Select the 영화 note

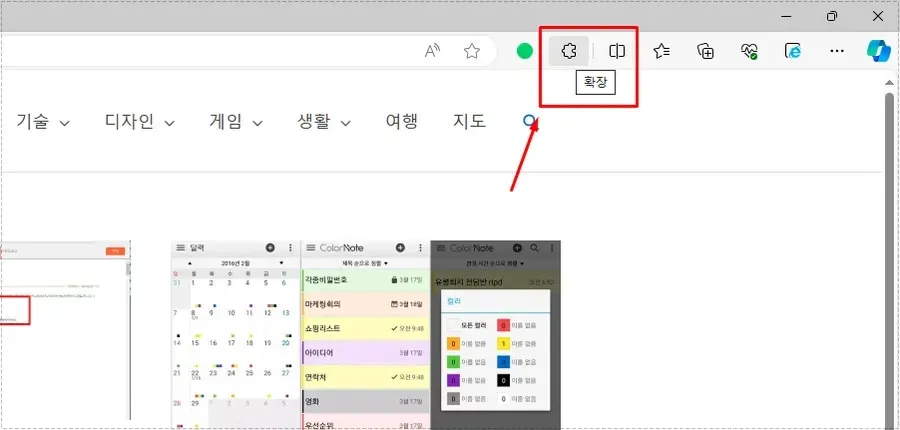click(365, 401)
